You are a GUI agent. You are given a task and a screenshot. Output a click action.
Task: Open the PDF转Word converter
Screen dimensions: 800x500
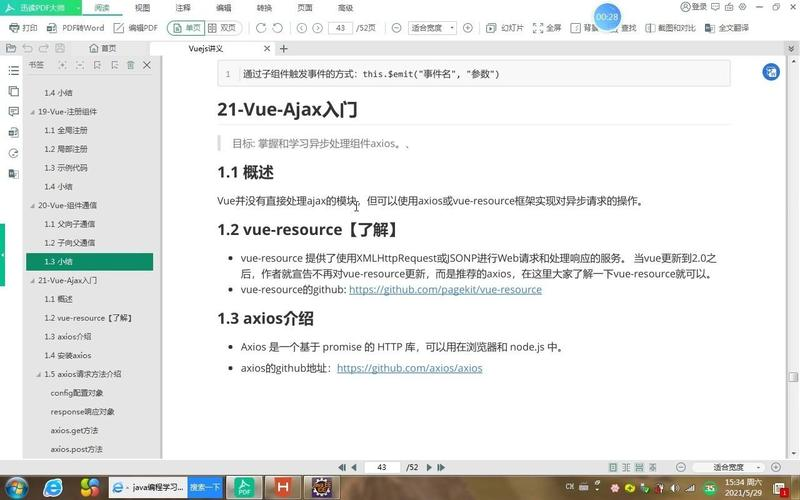(75, 28)
